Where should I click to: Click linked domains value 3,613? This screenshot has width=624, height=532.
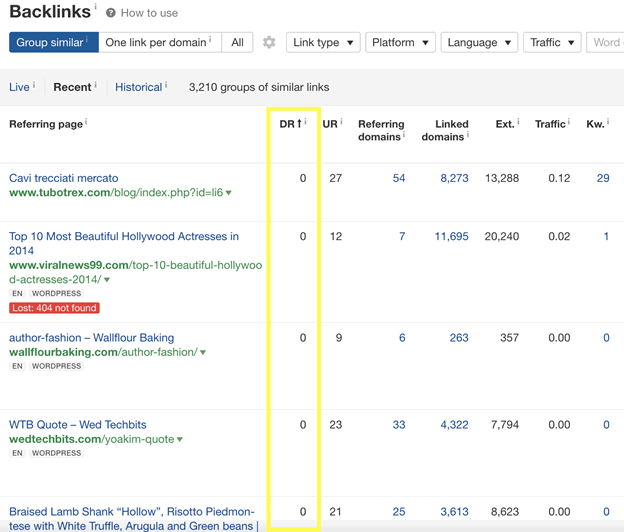(x=454, y=512)
